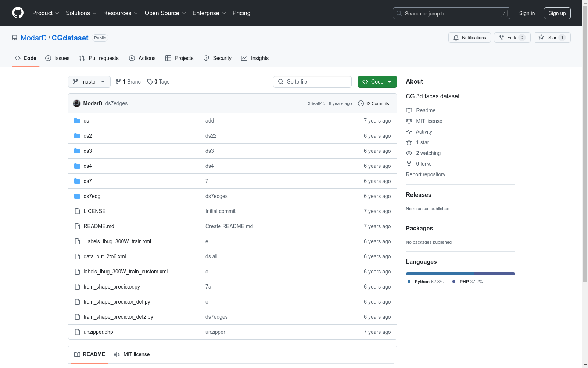This screenshot has width=588, height=368.
Task: Click the commit history clock icon
Action: 361,103
